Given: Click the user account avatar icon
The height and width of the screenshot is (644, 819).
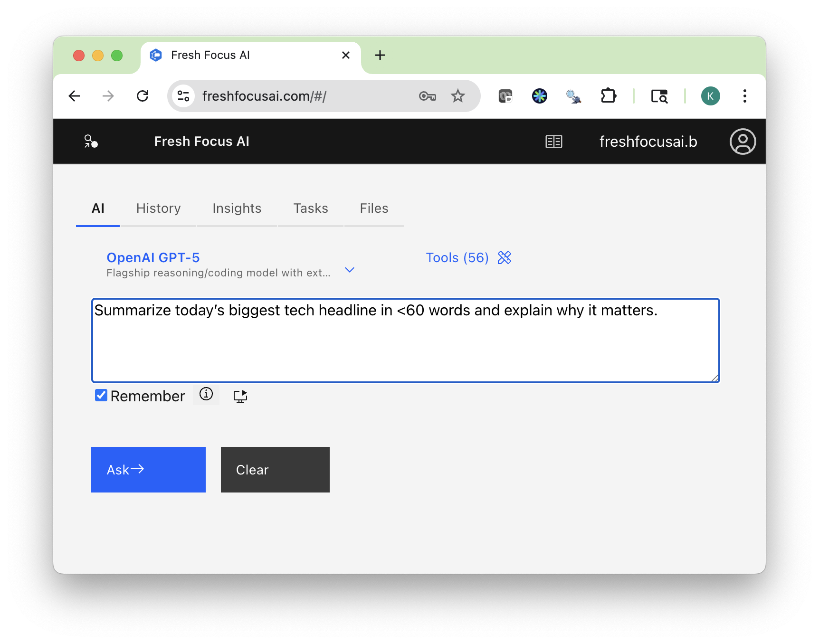Looking at the screenshot, I should pyautogui.click(x=743, y=141).
